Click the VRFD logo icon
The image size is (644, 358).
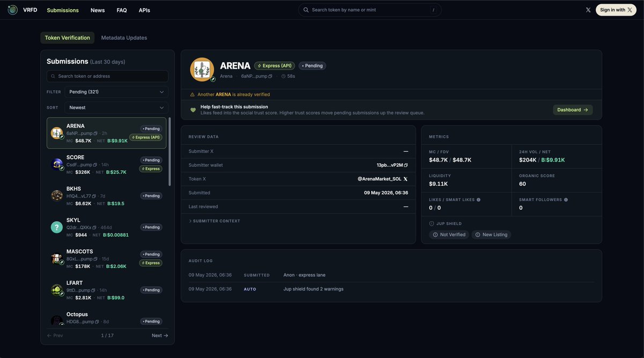pos(12,10)
